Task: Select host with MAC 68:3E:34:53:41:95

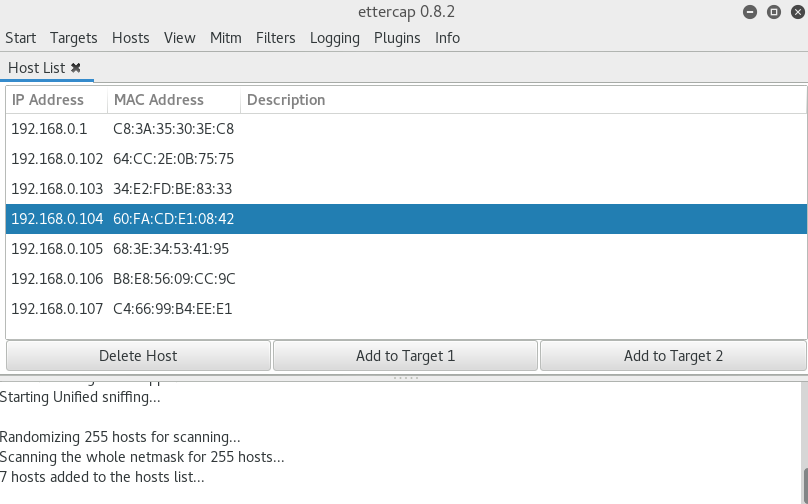Action: tap(171, 249)
